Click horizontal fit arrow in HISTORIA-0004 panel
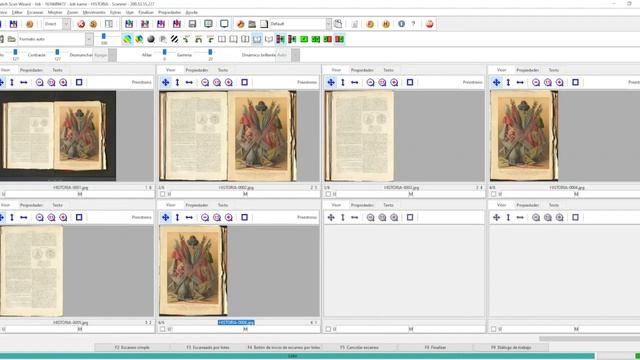 click(520, 82)
